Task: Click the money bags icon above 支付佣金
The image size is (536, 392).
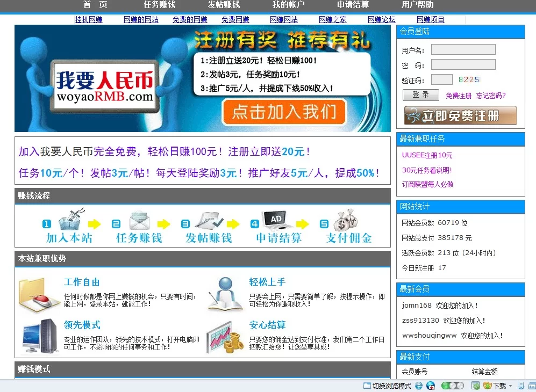Action: coord(346,220)
